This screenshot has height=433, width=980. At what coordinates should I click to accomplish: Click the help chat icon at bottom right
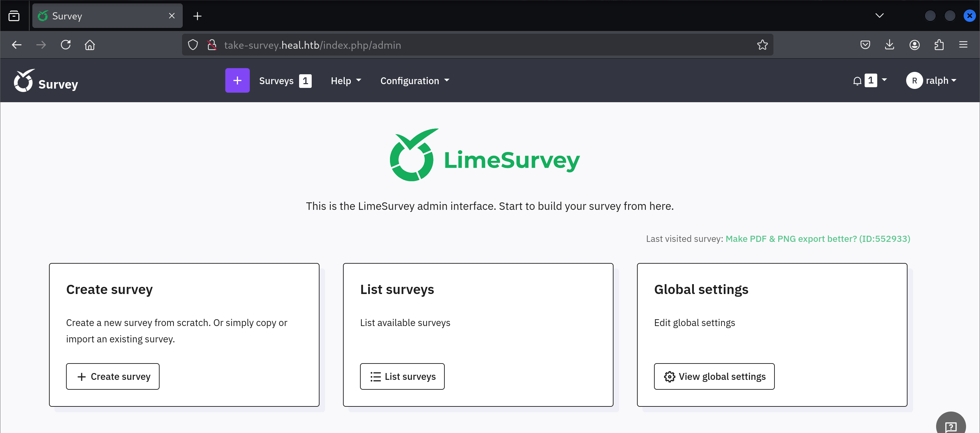950,426
